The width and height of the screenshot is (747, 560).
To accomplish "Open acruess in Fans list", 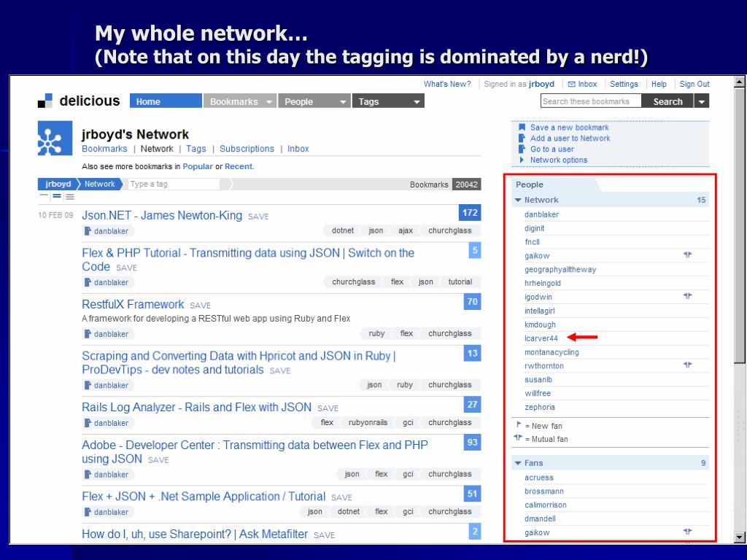I will (539, 477).
